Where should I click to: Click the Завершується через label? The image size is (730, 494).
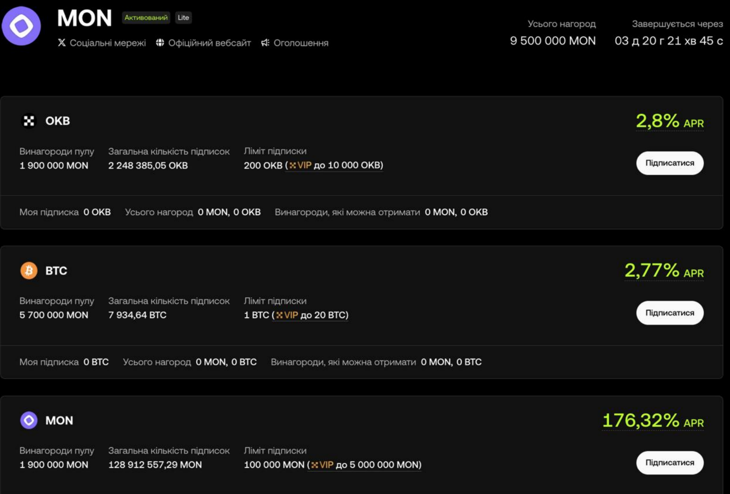(x=677, y=24)
